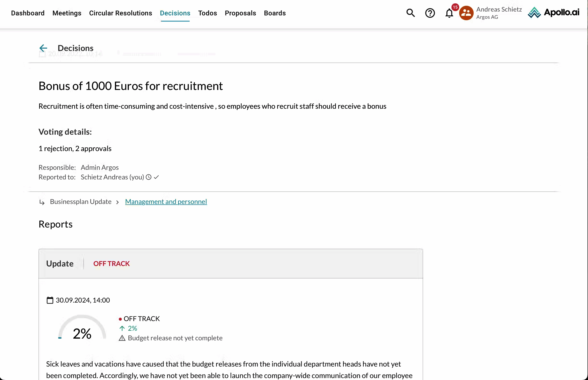
Task: Click the back arrow next to Decisions
Action: [43, 48]
